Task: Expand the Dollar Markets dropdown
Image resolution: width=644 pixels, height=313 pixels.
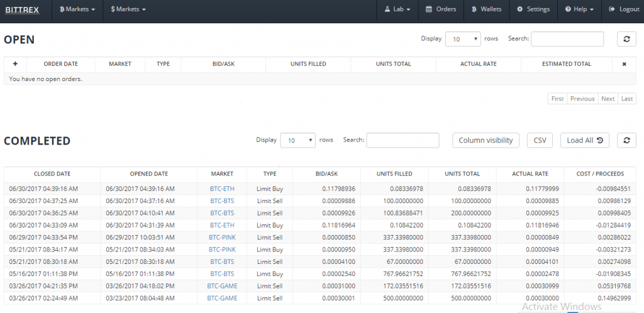Action: point(128,9)
